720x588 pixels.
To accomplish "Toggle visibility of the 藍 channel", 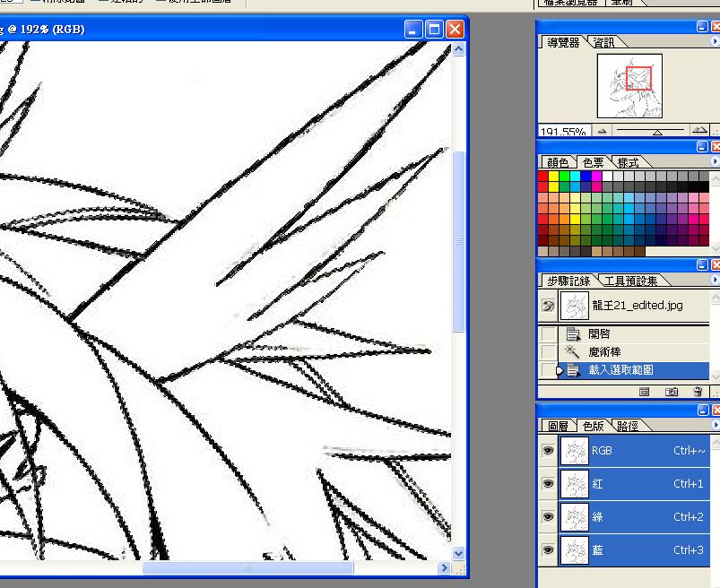I will [x=548, y=550].
